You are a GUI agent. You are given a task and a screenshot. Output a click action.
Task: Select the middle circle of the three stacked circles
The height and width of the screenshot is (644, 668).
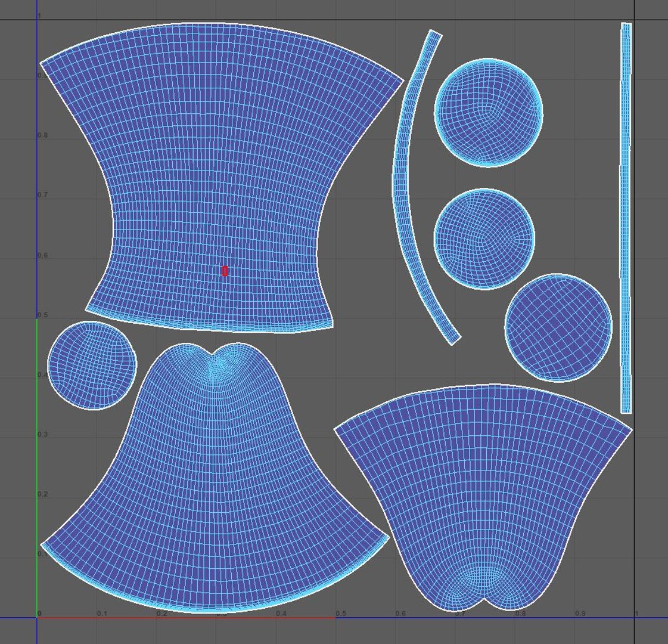pyautogui.click(x=484, y=239)
